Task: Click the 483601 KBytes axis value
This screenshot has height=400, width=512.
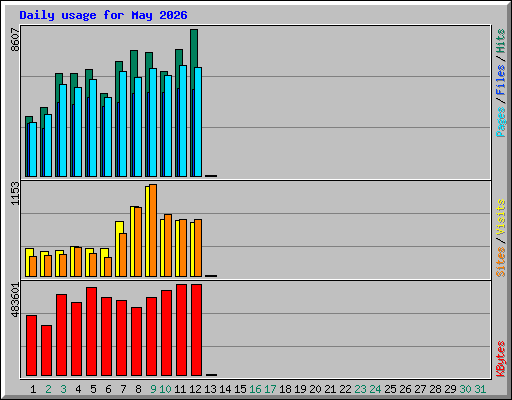Action: coord(15,300)
